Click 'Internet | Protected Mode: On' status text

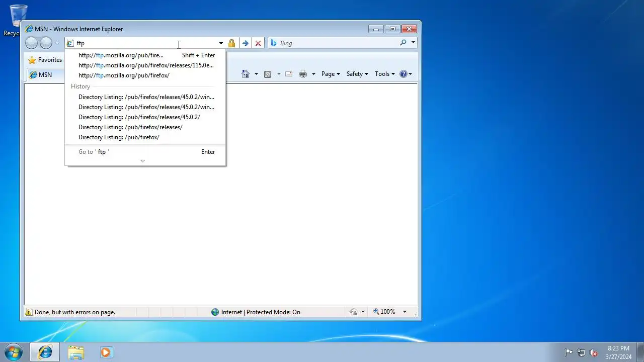coord(261,312)
